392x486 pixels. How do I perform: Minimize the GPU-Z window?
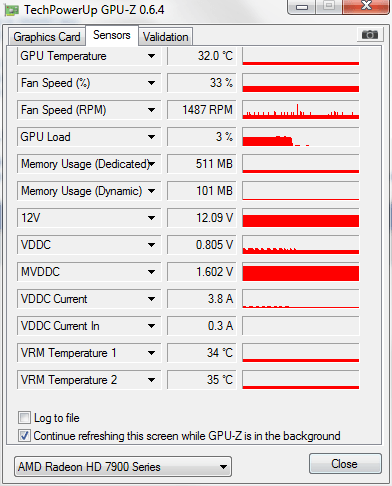click(302, 6)
